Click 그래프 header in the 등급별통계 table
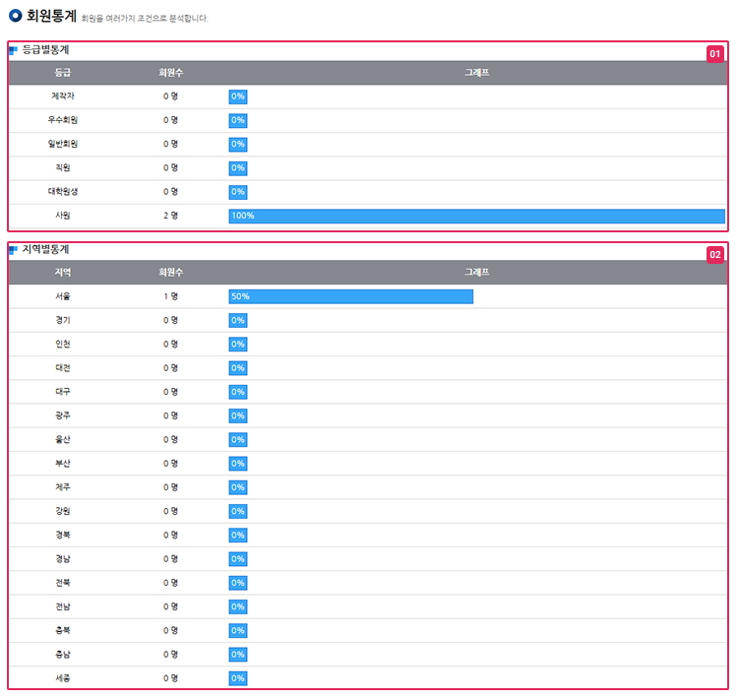The width and height of the screenshot is (738, 700). [x=477, y=73]
